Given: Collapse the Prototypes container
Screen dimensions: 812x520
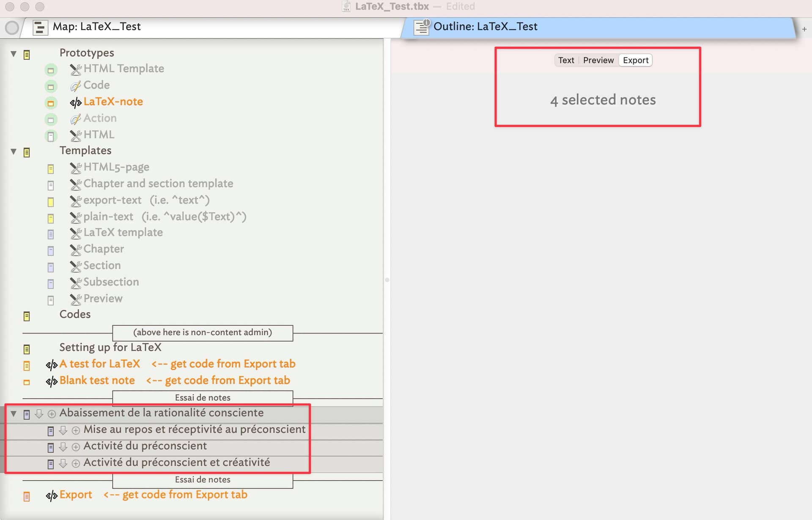Looking at the screenshot, I should 14,54.
